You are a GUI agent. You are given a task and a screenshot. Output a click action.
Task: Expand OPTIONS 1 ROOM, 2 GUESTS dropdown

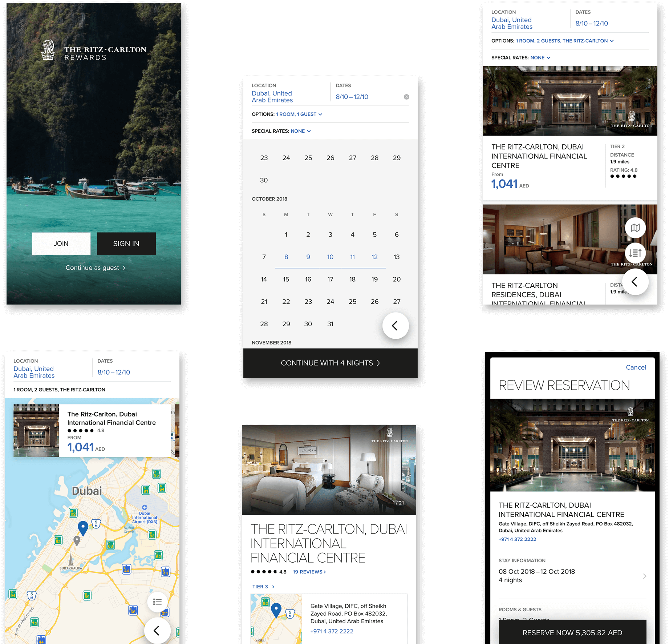pos(565,41)
